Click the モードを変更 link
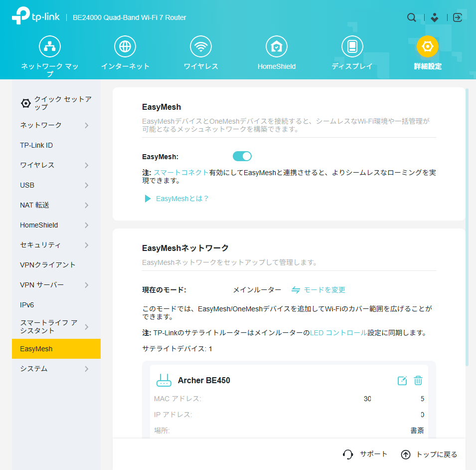The height and width of the screenshot is (470, 476). (x=324, y=290)
